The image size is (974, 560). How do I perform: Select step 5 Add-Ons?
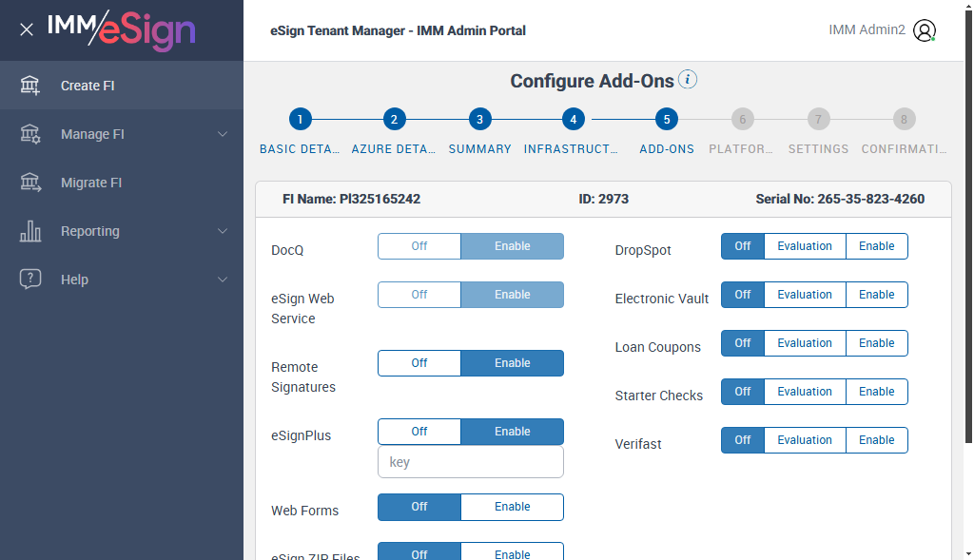pos(667,119)
